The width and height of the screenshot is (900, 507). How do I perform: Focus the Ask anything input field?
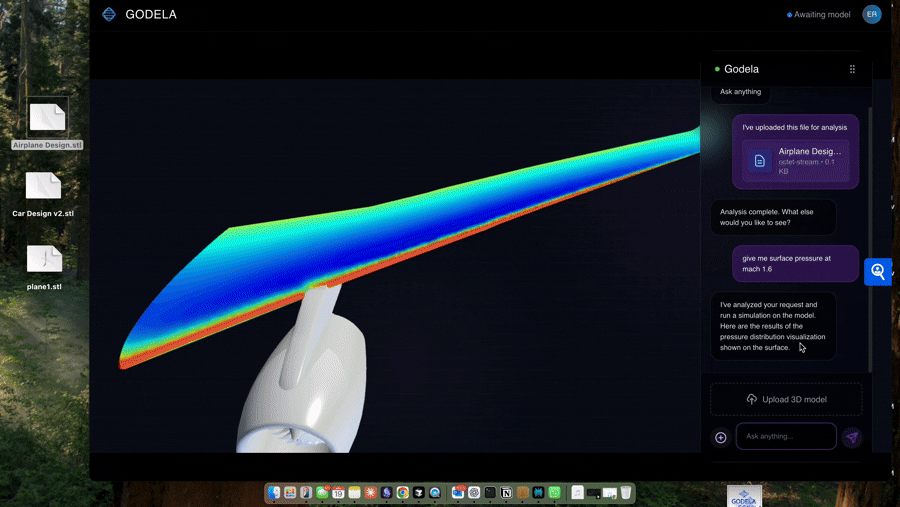786,436
